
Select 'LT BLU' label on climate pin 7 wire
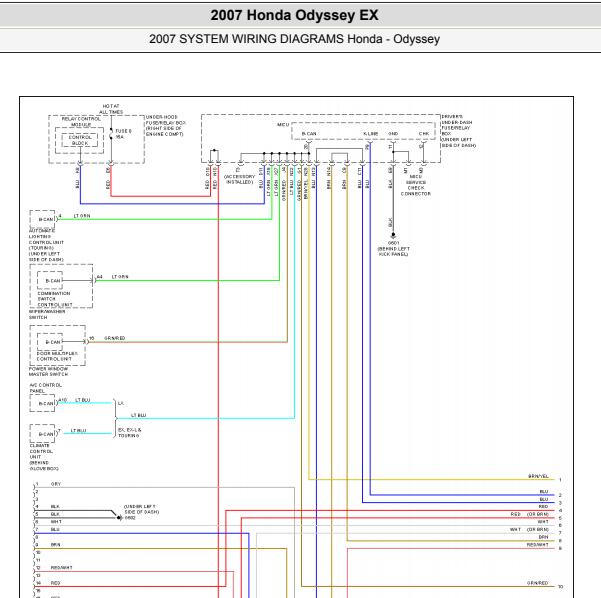[79, 430]
